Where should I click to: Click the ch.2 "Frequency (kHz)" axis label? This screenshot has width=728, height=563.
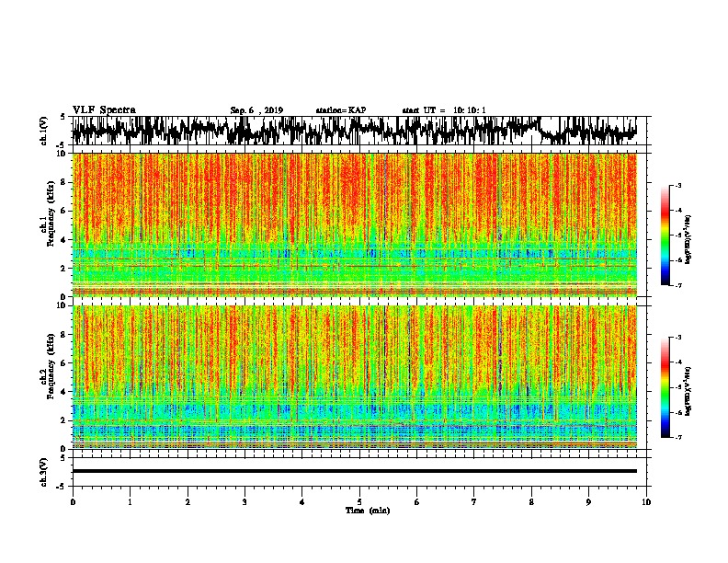51,366
